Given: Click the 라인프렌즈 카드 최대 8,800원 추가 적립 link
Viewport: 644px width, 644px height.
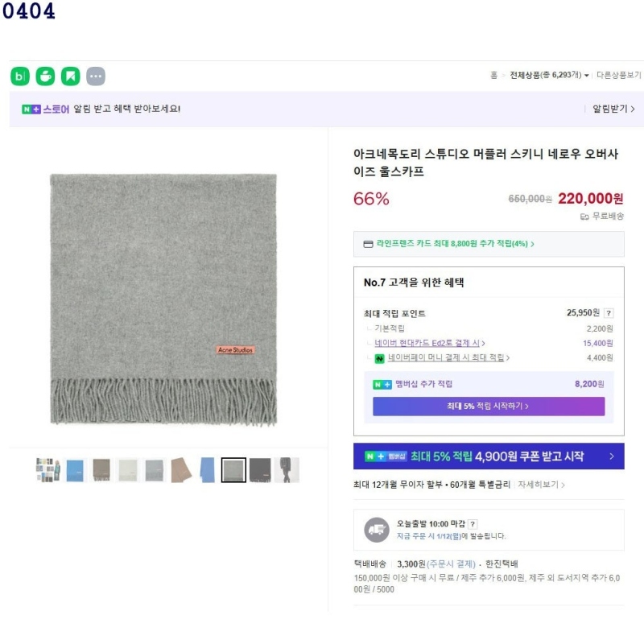Looking at the screenshot, I should tap(448, 244).
